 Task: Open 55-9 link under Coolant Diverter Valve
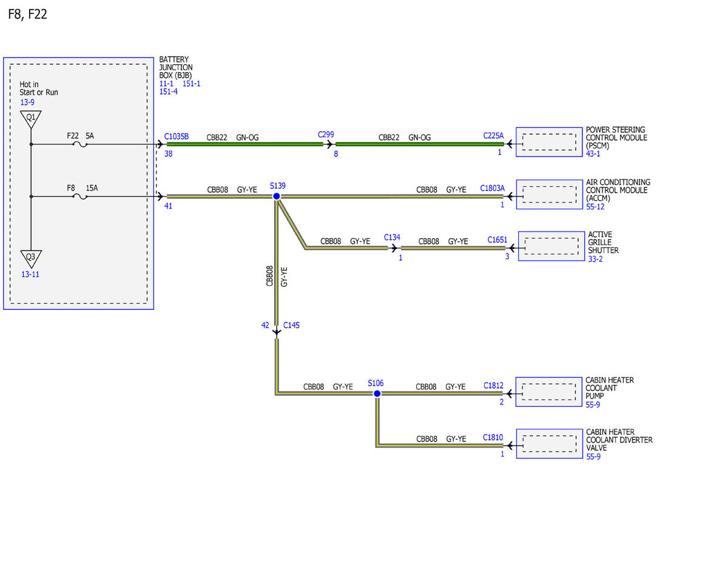593,457
